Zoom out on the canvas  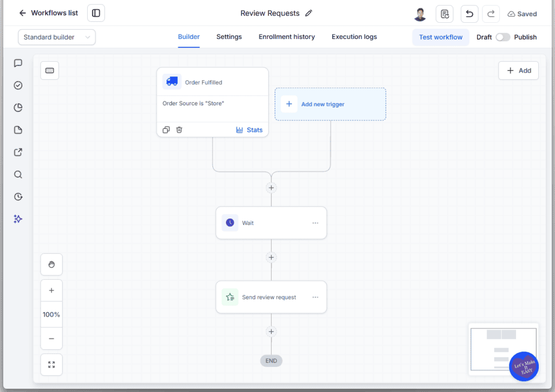coord(51,338)
